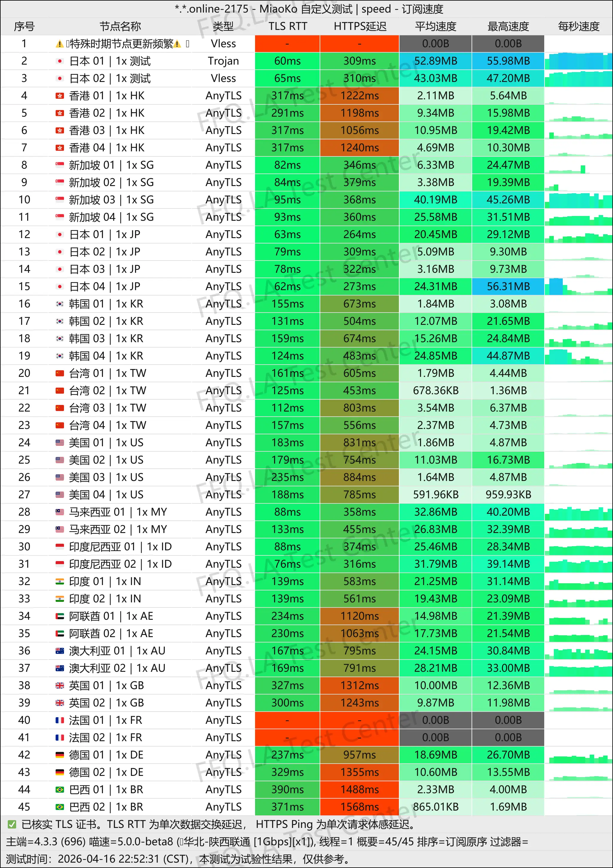Click the red TLS RTT cell for 法国 01
Screen dimensions: 613x868
[287, 720]
